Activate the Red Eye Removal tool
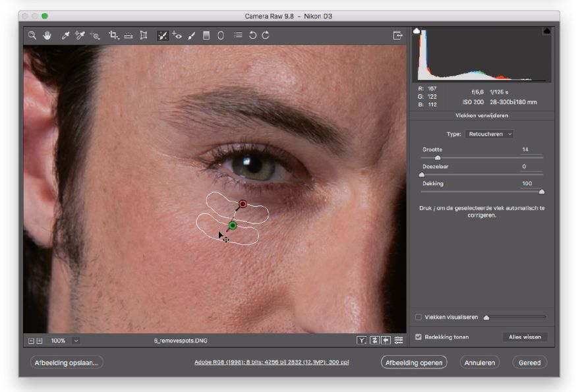 (177, 36)
